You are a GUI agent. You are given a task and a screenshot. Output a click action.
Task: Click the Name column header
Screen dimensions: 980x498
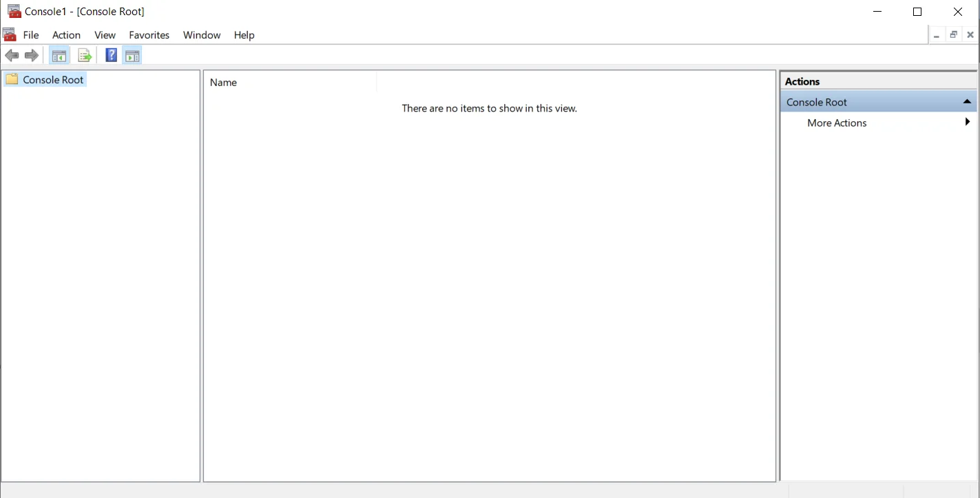[223, 83]
